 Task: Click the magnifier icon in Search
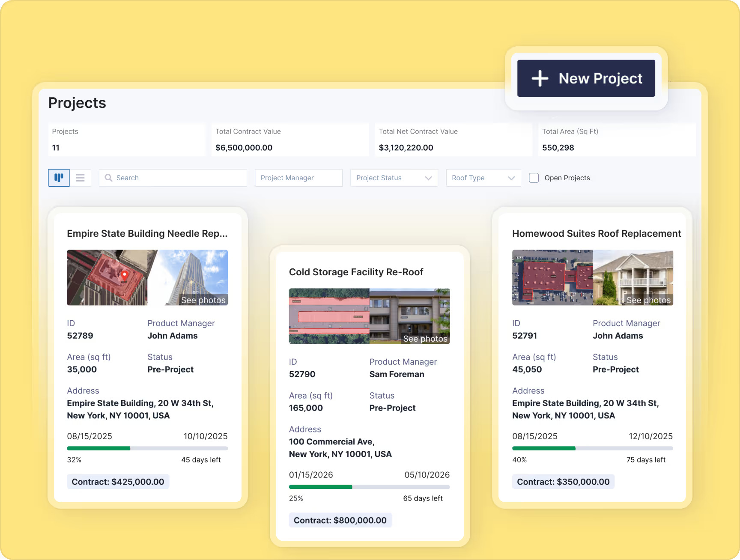click(109, 178)
